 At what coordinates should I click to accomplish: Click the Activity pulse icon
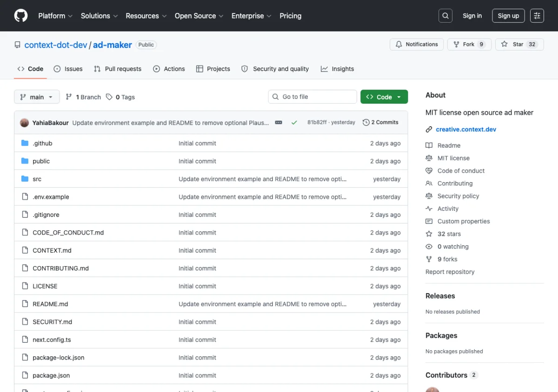coord(429,209)
